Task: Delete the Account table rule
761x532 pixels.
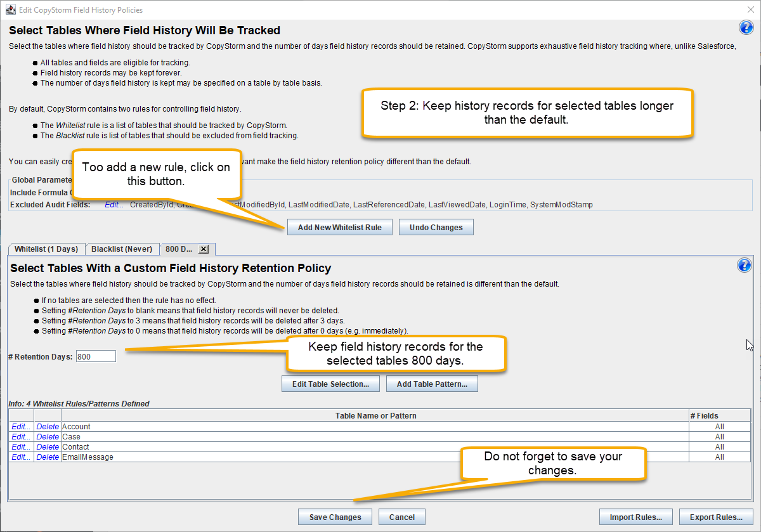Action: pos(48,427)
